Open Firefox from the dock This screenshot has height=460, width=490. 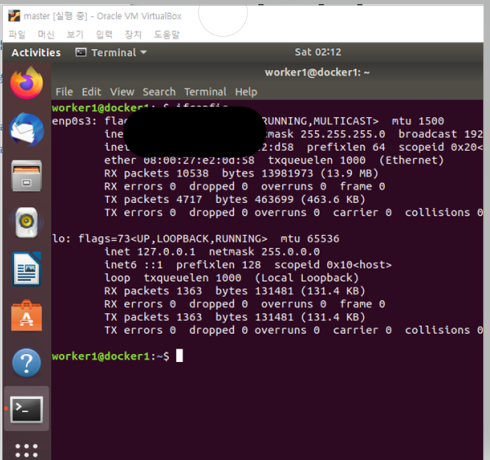tap(27, 83)
